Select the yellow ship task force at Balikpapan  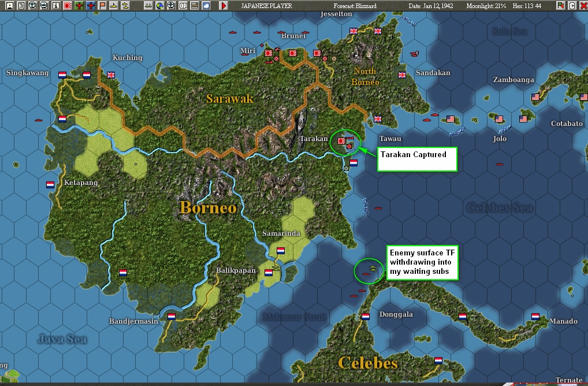point(276,268)
